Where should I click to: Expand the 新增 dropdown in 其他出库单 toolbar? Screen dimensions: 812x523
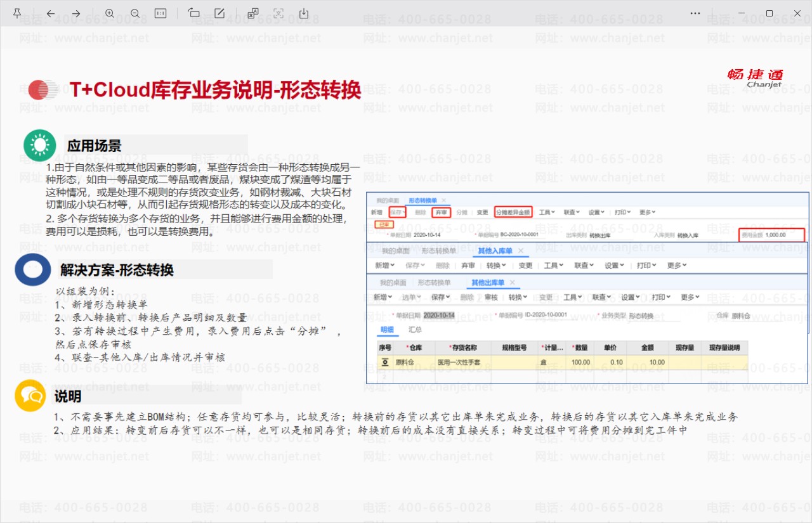383,297
